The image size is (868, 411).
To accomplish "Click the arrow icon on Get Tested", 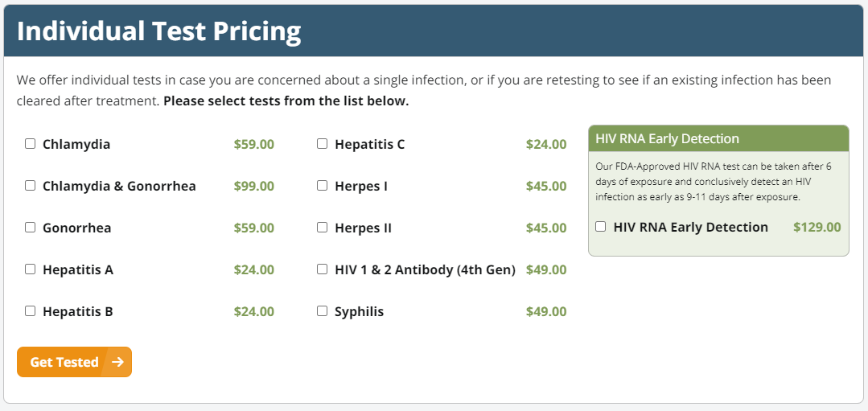I will (x=118, y=362).
